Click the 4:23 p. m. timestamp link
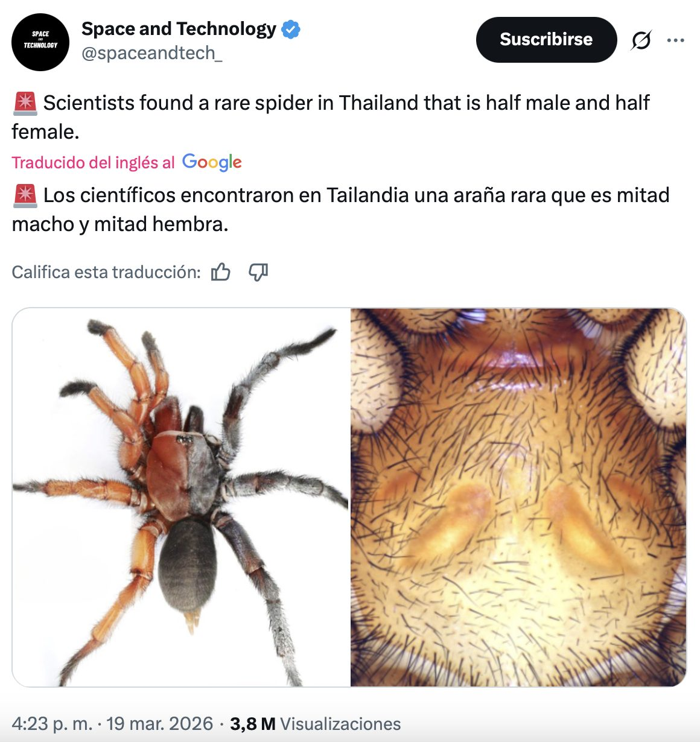700x742 pixels. tap(52, 724)
